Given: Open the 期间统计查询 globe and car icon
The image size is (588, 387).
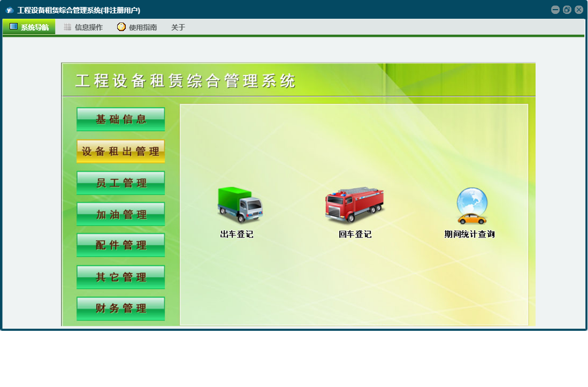Looking at the screenshot, I should pyautogui.click(x=472, y=206).
